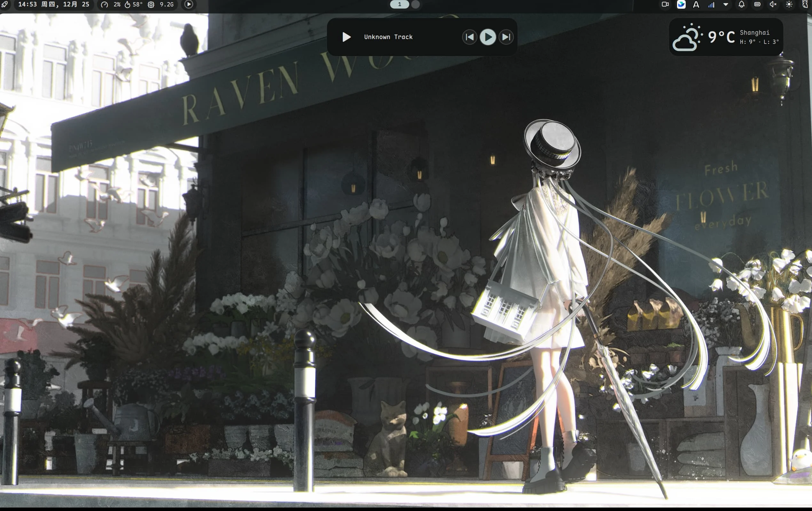Open the blue bird tray app
This screenshot has height=511, width=812.
tap(681, 4)
